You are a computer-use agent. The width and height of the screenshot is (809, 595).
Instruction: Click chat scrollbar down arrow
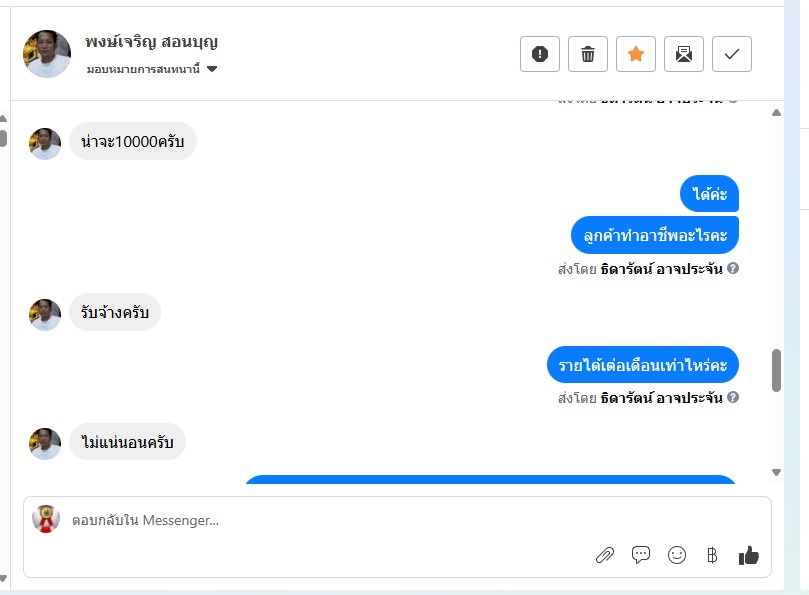[x=776, y=472]
